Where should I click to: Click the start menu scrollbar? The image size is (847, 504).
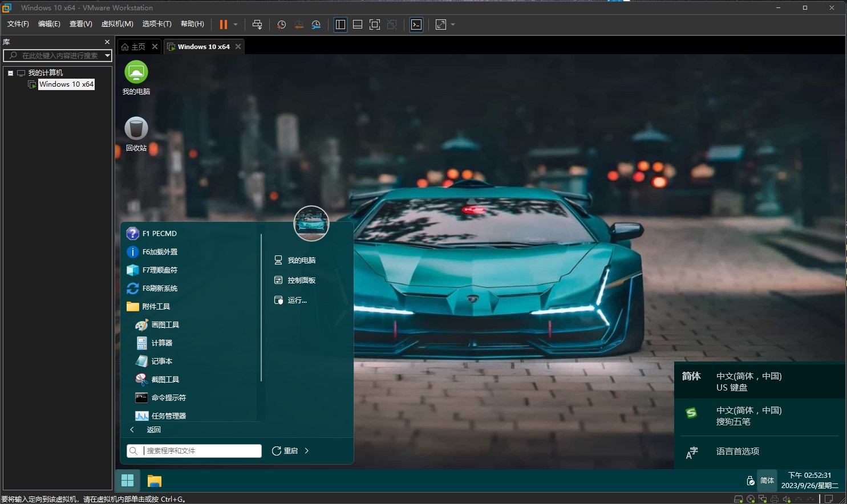pos(261,308)
